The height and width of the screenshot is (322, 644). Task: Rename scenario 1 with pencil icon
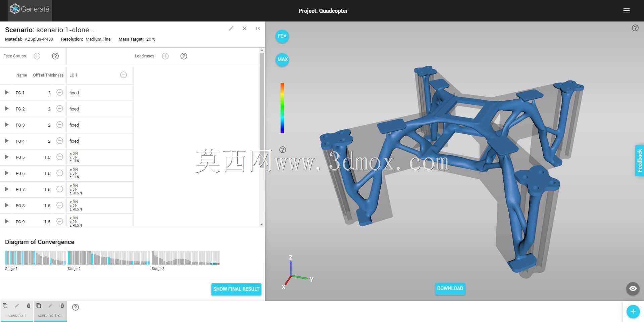click(17, 306)
